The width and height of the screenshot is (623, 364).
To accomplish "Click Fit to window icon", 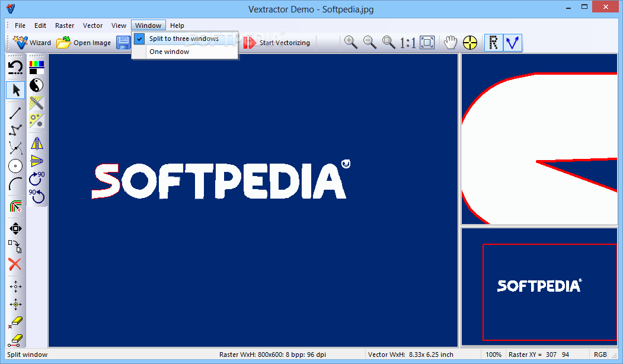I will [x=427, y=43].
